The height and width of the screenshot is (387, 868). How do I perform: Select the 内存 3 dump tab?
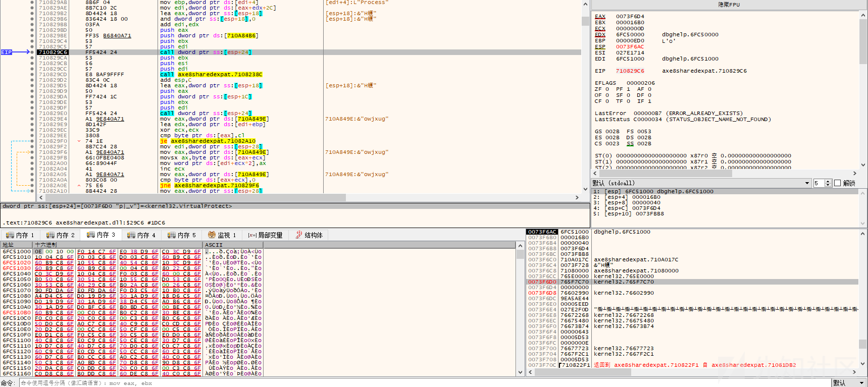[100, 235]
